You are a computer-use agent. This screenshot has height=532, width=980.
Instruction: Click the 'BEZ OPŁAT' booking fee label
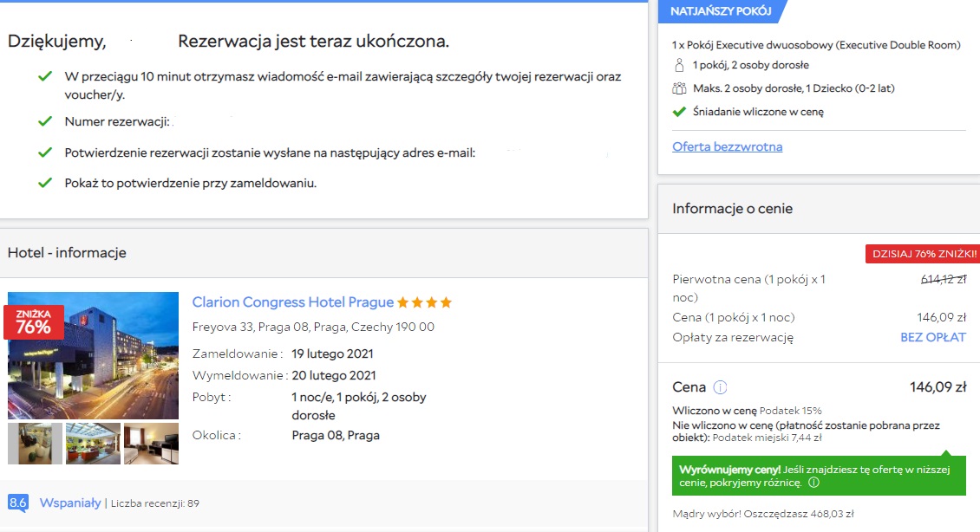tap(933, 337)
